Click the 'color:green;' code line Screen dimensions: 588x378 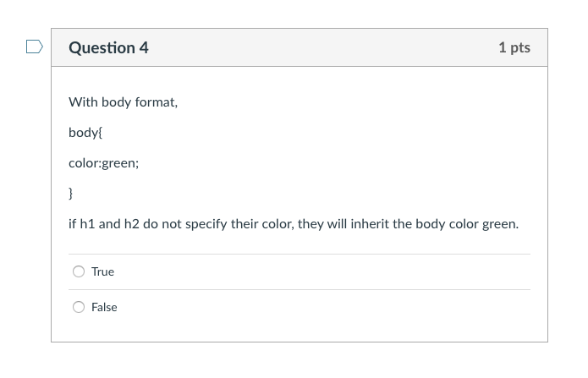(x=103, y=163)
